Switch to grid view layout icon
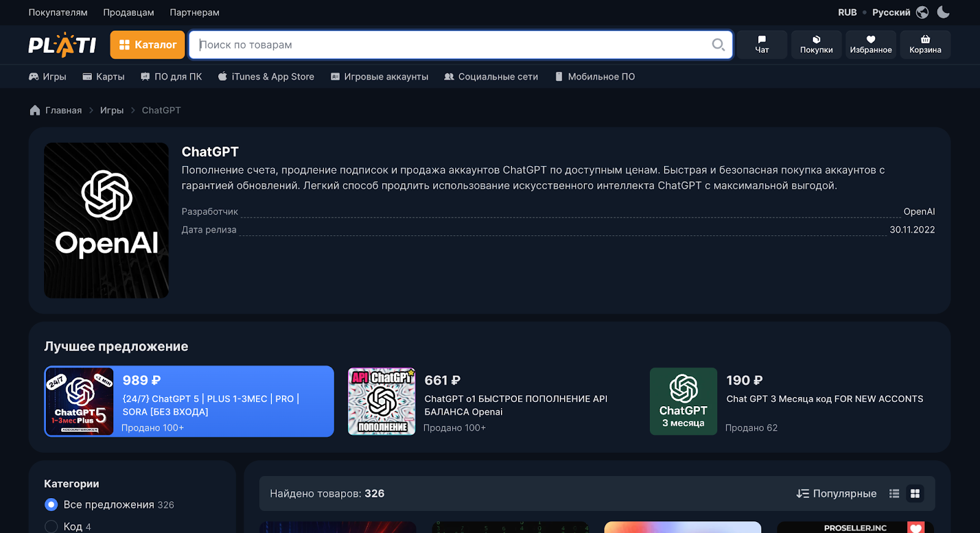The width and height of the screenshot is (980, 533). (915, 494)
